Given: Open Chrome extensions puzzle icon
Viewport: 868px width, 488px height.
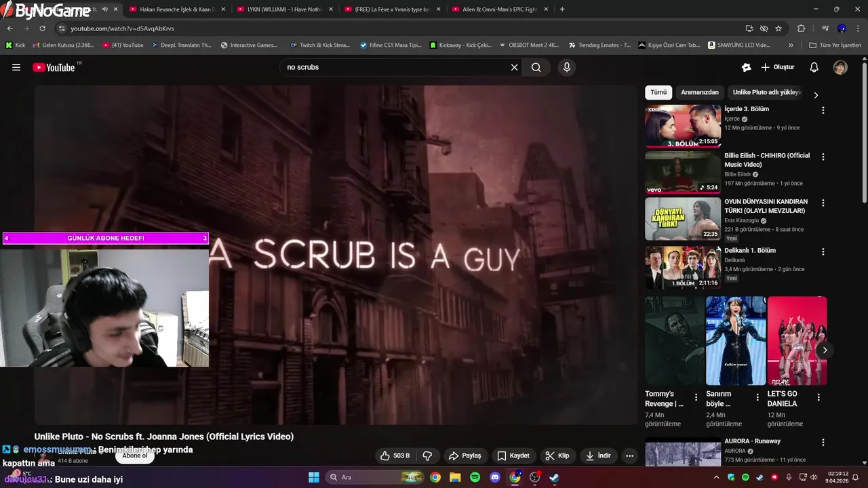Looking at the screenshot, I should point(801,28).
